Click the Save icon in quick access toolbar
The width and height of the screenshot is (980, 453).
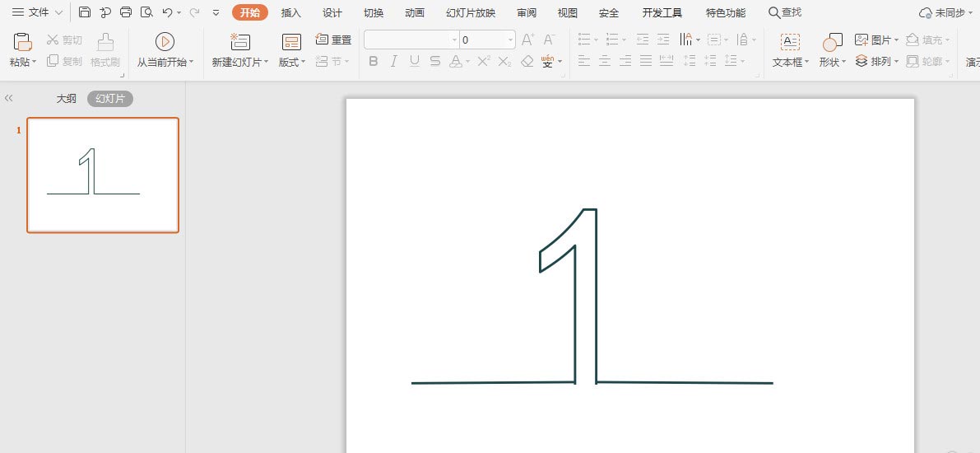pos(85,12)
